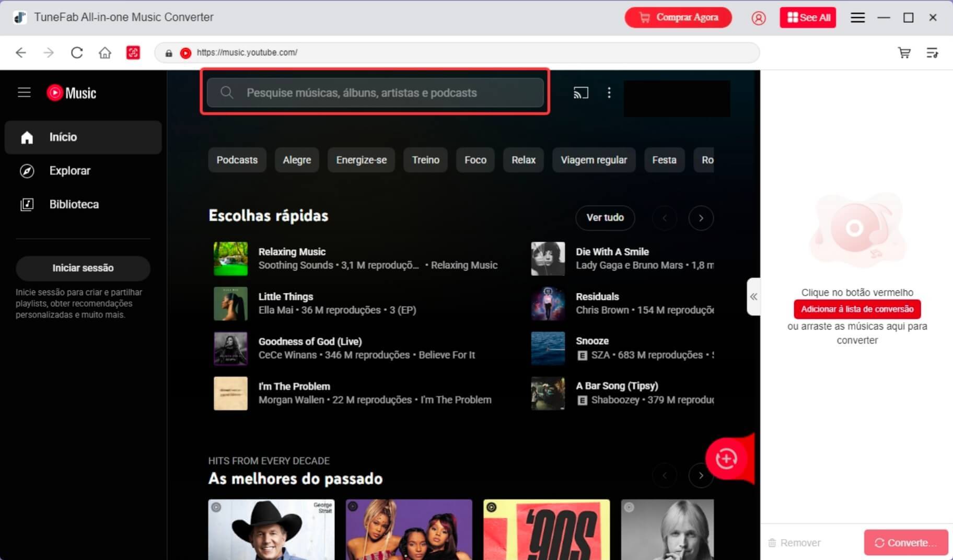Screen dimensions: 953x560
Task: Toggle YouTube Music sidebar menu icon
Action: click(24, 92)
